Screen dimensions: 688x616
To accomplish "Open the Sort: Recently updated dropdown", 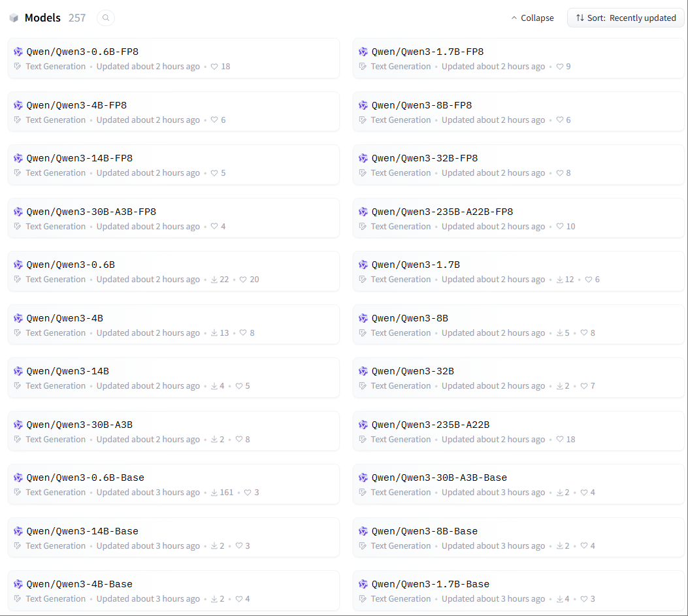I will pos(626,18).
